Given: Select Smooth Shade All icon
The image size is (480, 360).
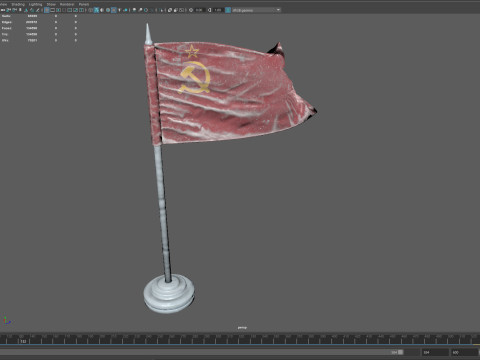Looking at the screenshot, I should pos(96,10).
